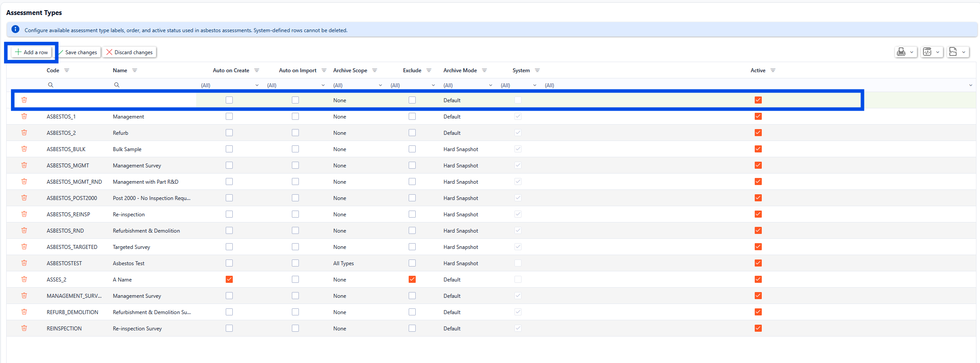980x363 pixels.
Task: Open the Archive Mode column filter icon
Action: click(x=484, y=70)
